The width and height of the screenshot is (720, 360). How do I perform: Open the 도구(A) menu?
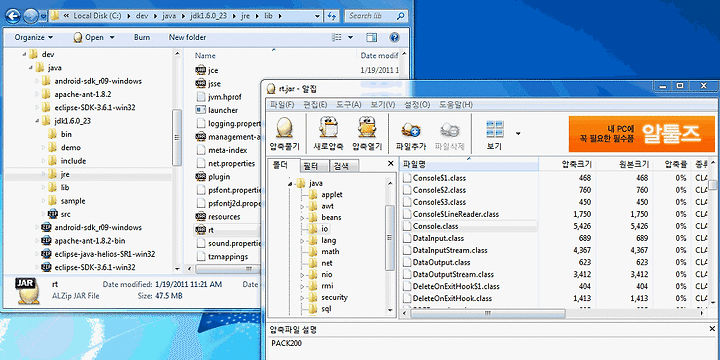[x=349, y=105]
